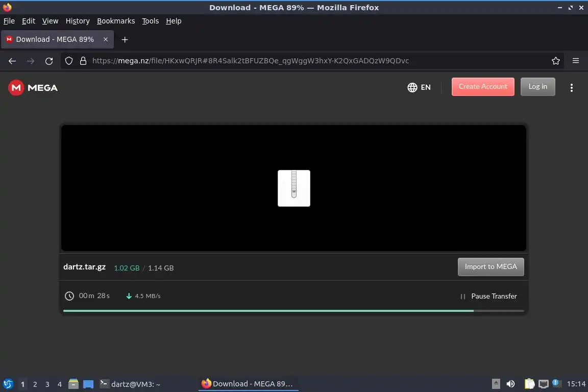588x392 pixels.
Task: Open the View menu
Action: (x=50, y=21)
